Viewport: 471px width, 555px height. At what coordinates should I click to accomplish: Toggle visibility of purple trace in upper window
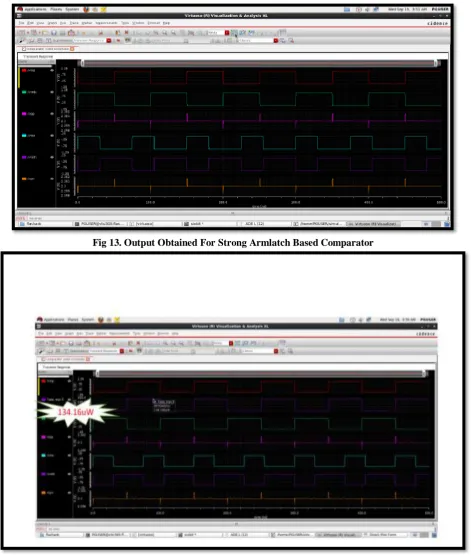52,157
